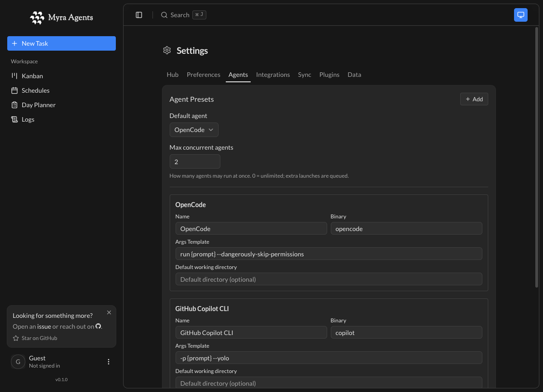
Task: Click the star icon beside Star on GitHub
Action: tap(16, 338)
